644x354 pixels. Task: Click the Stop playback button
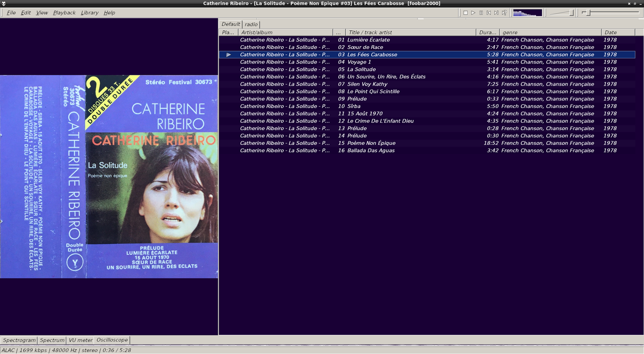[465, 13]
